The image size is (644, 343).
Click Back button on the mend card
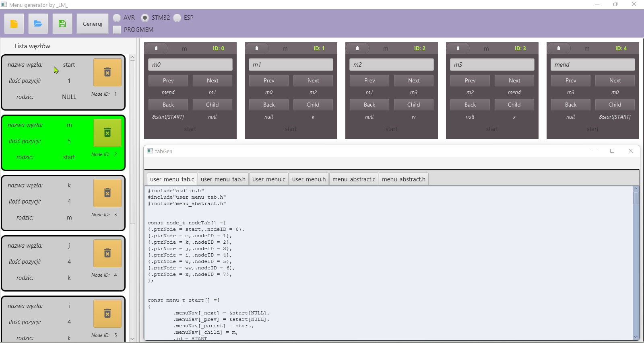tap(571, 105)
